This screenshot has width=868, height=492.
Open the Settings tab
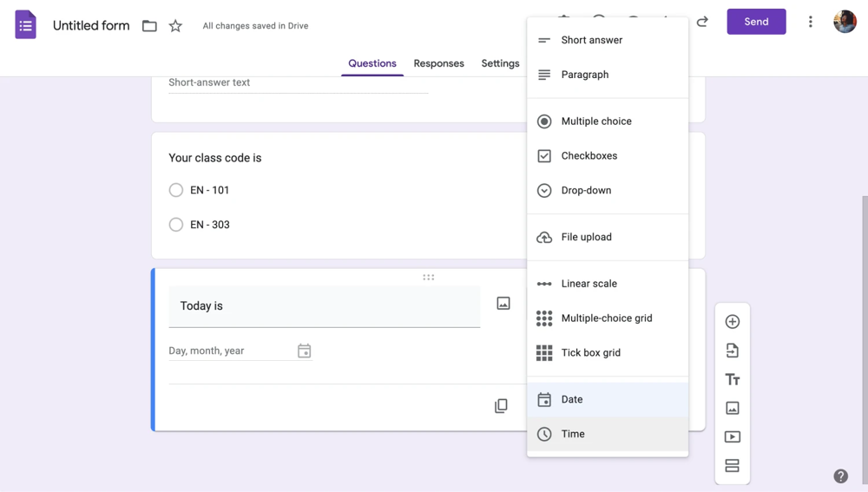[500, 63]
